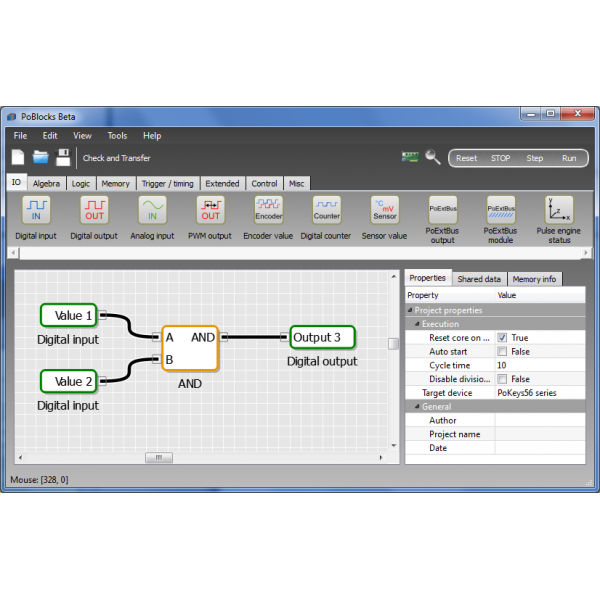Select the PWM output block icon
The image size is (600, 600).
click(x=210, y=210)
